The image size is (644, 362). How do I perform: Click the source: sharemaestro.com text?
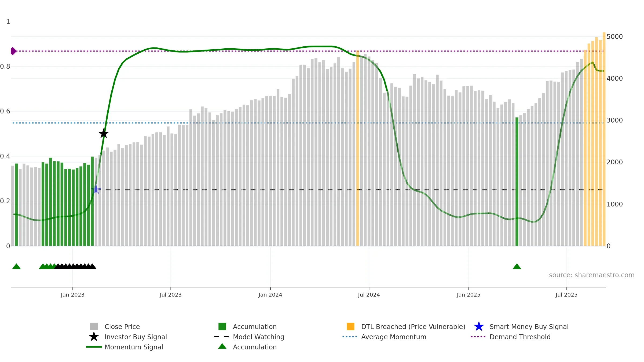coord(592,275)
